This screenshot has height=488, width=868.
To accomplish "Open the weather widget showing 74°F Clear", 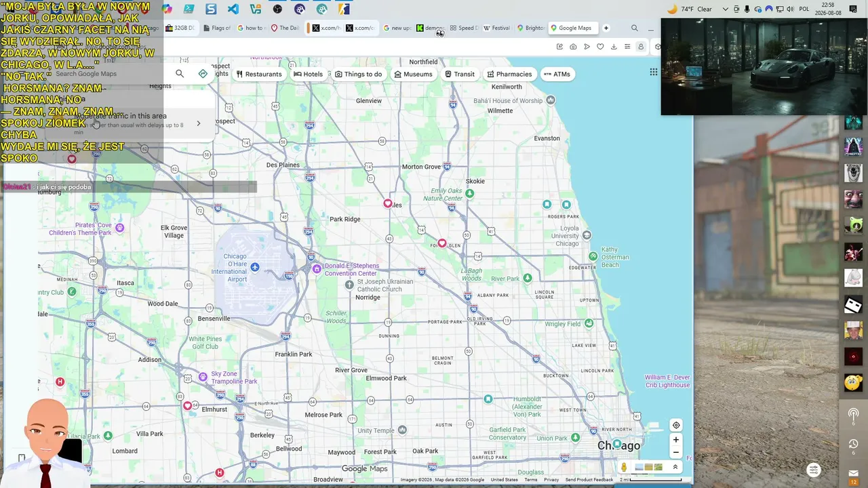I will click(689, 9).
